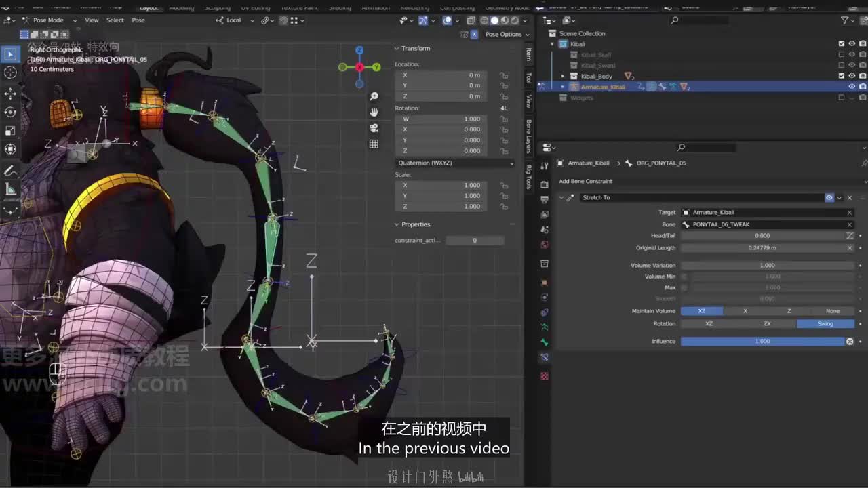Viewport: 868px width, 488px height.
Task: Expand the Armature_Kibali tree item
Action: pos(563,87)
